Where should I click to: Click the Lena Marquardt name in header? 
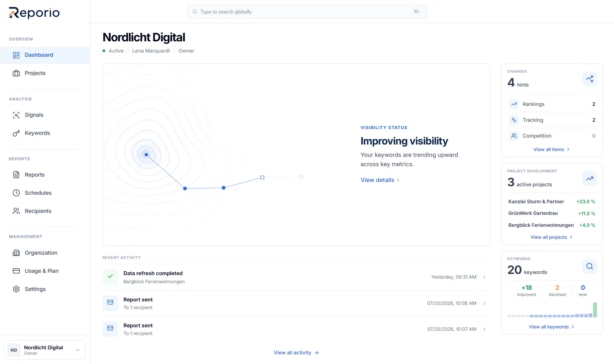(x=151, y=51)
